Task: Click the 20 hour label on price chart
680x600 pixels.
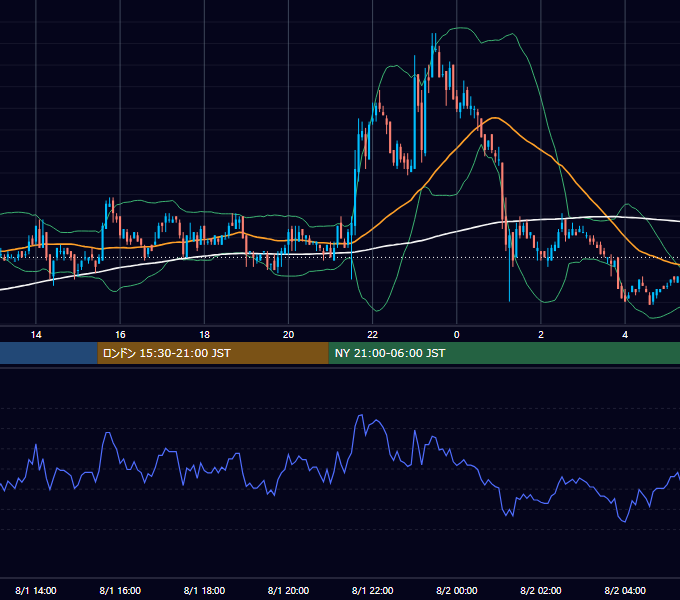Action: coord(288,335)
